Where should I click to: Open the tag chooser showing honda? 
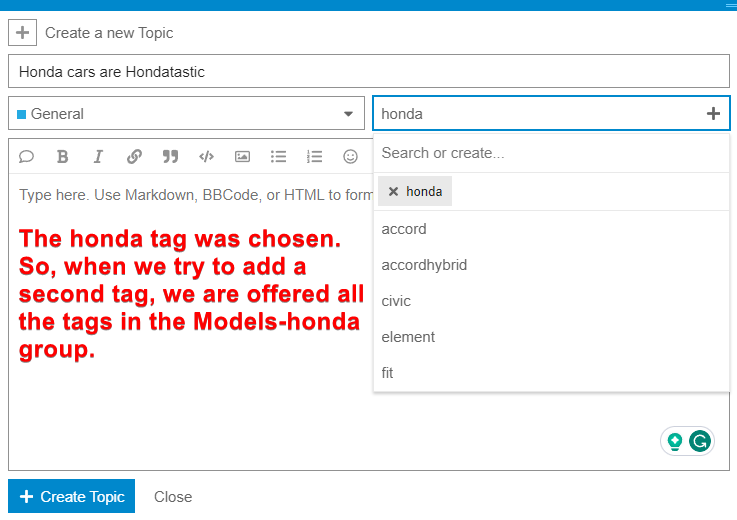click(551, 113)
